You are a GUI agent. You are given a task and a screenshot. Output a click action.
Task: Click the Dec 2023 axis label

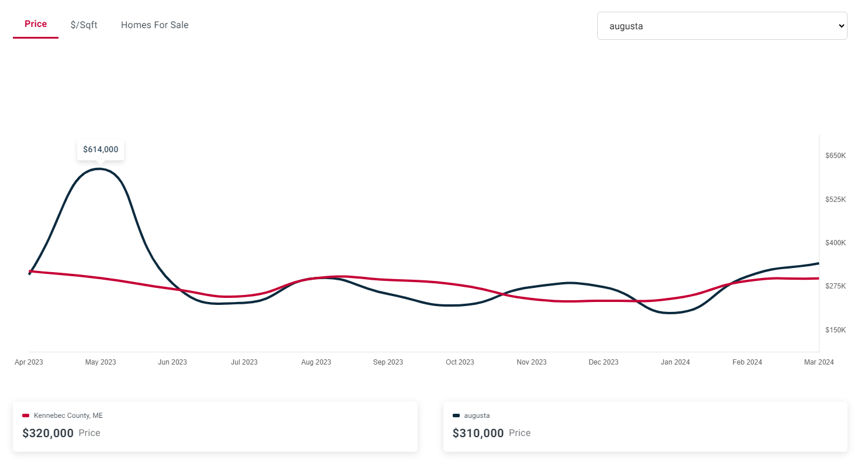(x=604, y=362)
